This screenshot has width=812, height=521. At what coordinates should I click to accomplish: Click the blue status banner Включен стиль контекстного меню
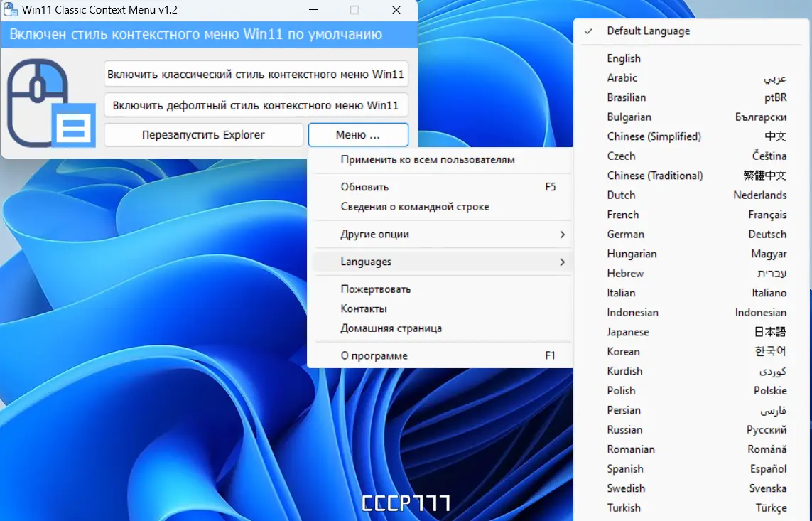[x=209, y=34]
